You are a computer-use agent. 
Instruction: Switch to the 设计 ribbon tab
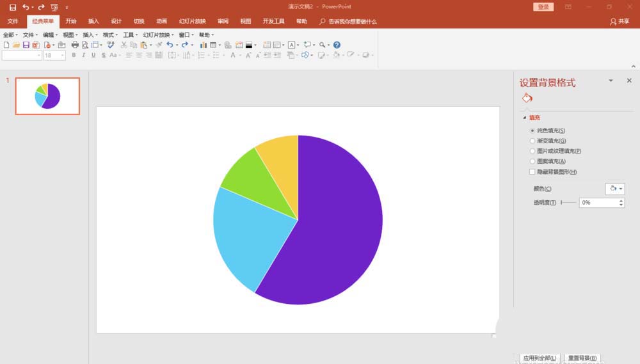[116, 21]
